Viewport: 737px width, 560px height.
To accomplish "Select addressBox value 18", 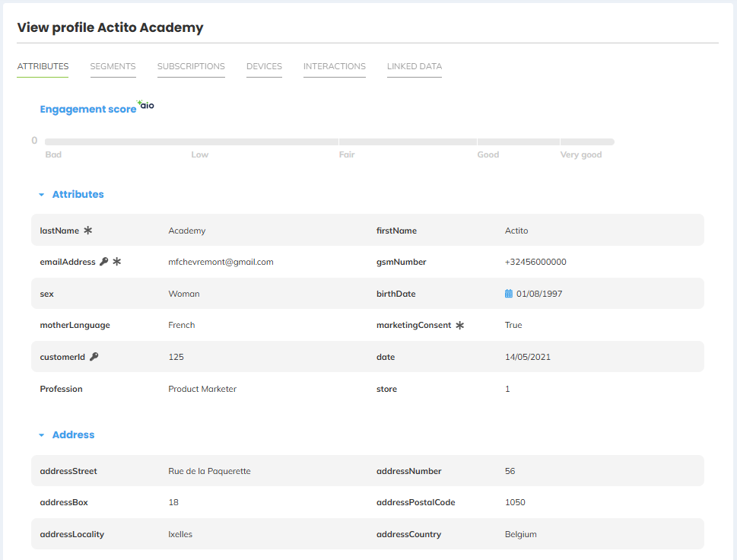I will tap(173, 502).
